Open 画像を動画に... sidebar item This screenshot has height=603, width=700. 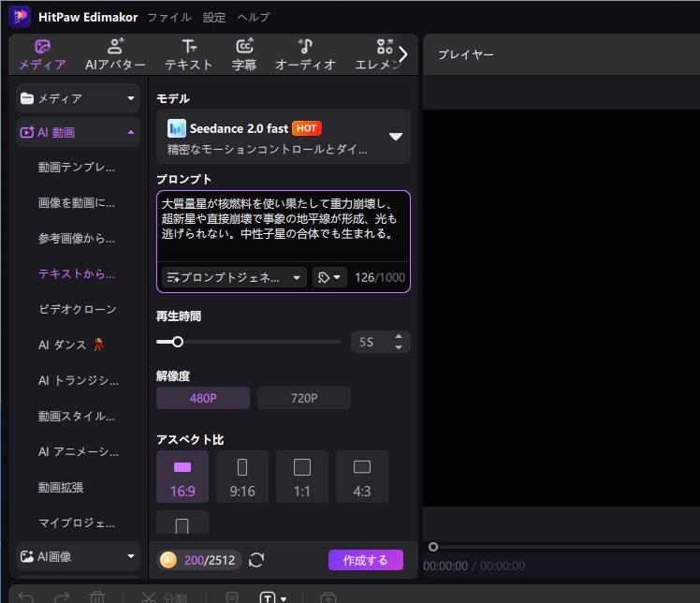pyautogui.click(x=77, y=203)
